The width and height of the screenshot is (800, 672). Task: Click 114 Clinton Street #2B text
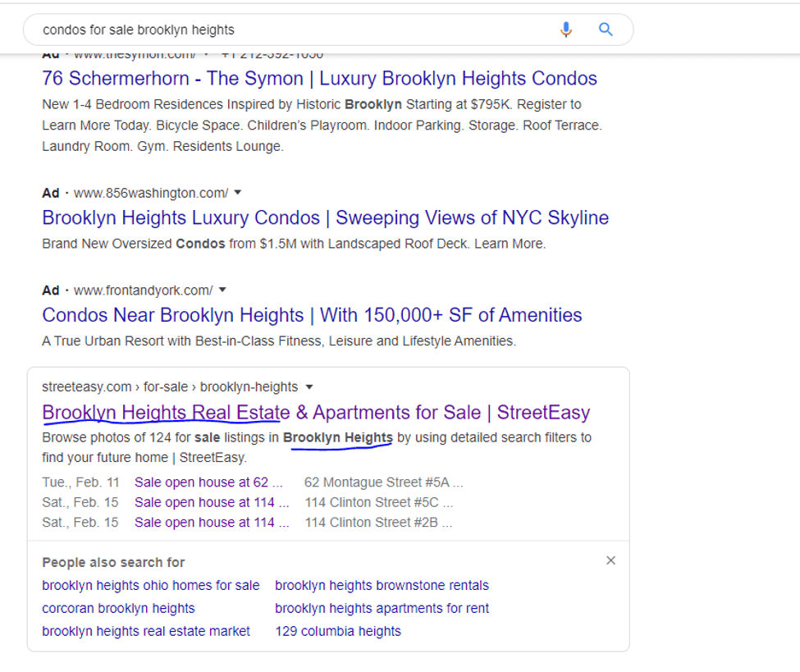click(378, 523)
